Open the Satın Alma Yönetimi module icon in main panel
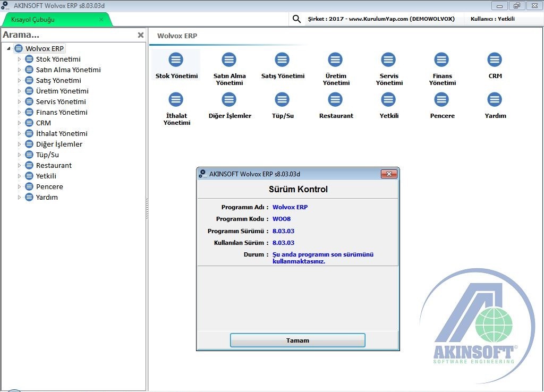Viewport: 544px width, 392px height. (229, 59)
